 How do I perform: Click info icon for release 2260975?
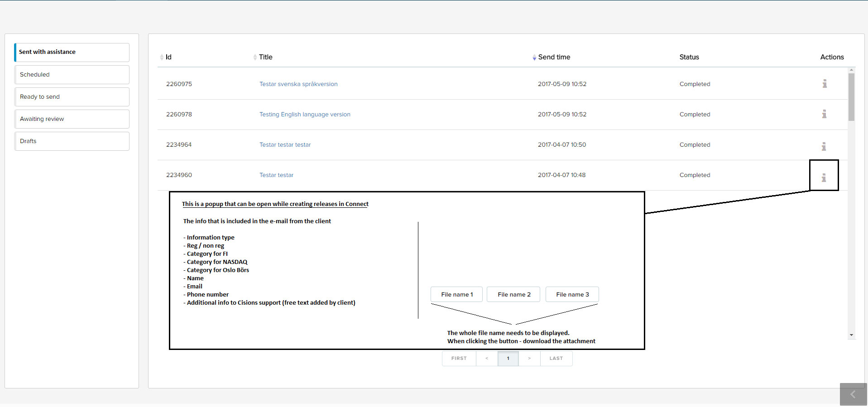click(x=825, y=84)
